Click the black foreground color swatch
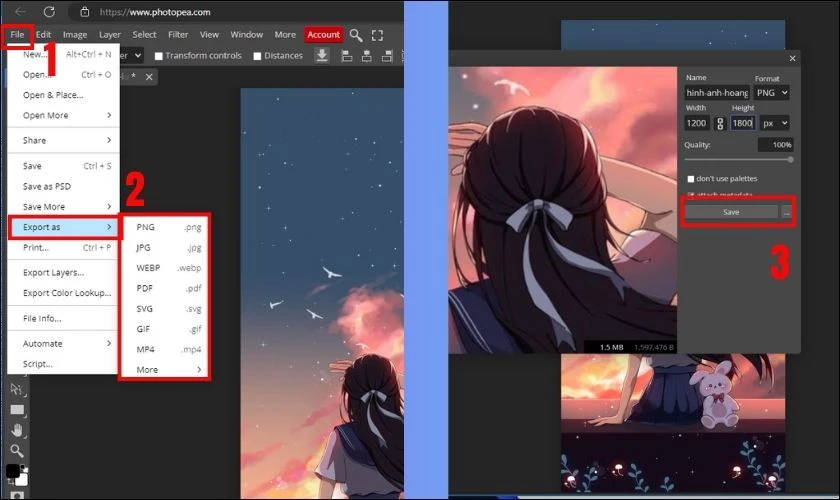Screen dimensions: 840x500 [x=12, y=471]
